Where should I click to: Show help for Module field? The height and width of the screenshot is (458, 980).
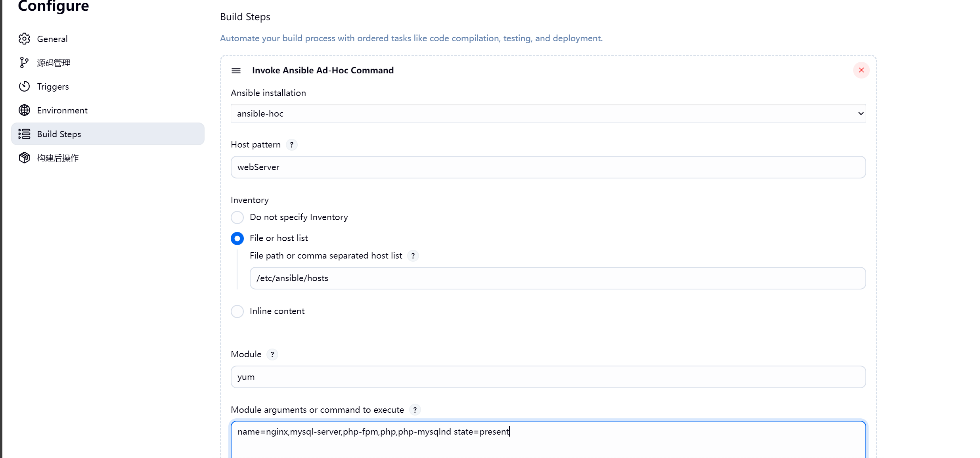[x=272, y=355]
